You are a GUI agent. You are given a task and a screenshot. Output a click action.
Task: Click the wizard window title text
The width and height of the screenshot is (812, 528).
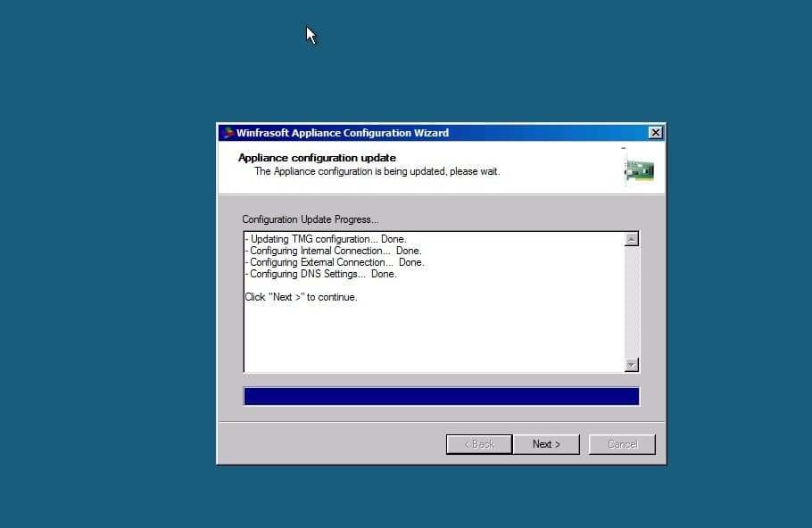point(343,133)
